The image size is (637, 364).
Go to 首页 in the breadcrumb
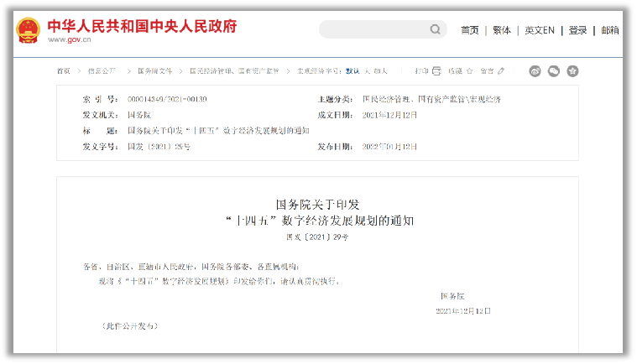[x=64, y=71]
